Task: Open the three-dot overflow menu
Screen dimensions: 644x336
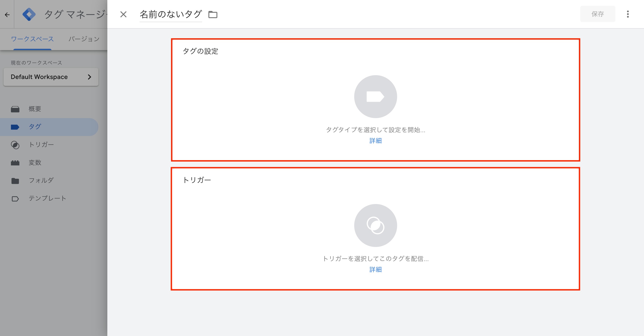Action: coord(627,15)
